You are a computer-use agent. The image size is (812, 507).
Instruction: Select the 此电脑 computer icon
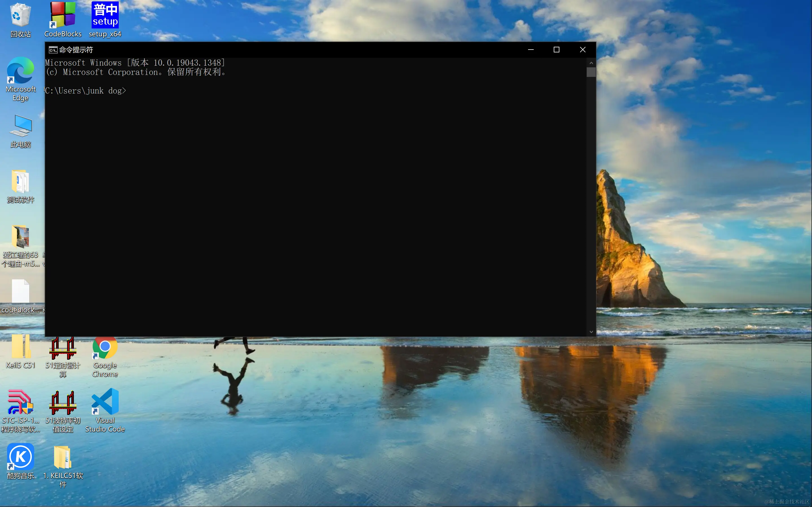[21, 126]
